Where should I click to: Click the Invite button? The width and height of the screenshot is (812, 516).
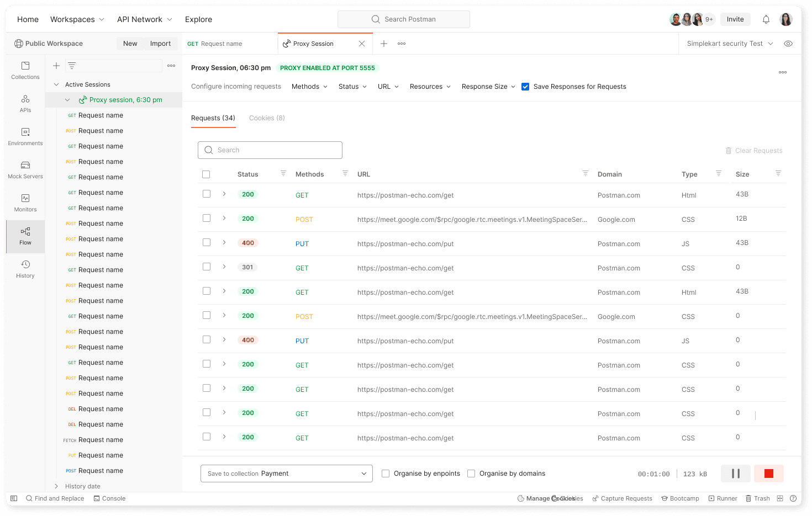click(x=735, y=19)
